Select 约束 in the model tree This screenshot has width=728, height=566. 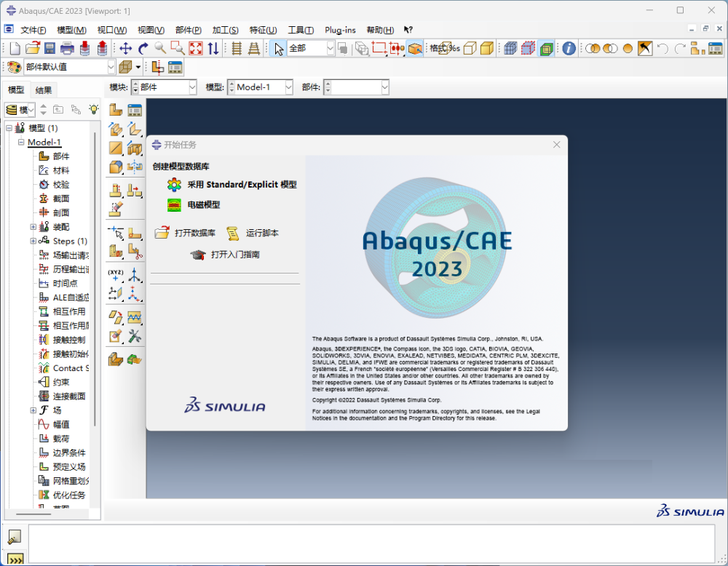[61, 382]
